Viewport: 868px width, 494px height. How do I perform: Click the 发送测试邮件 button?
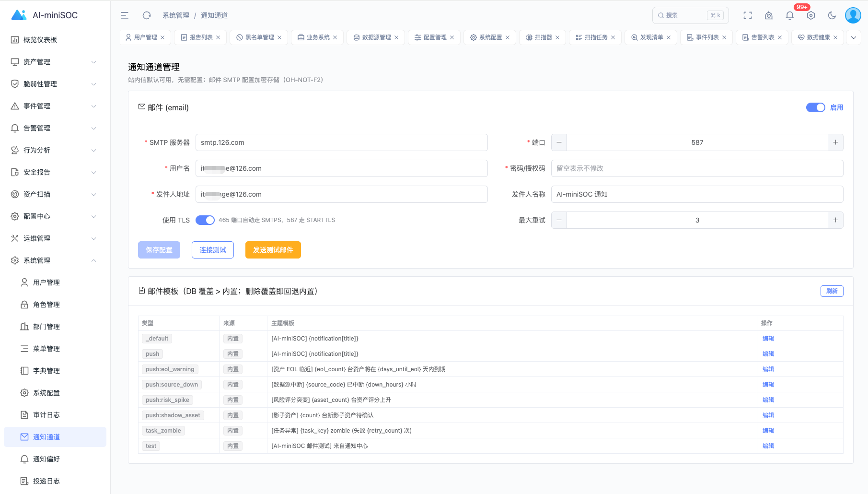273,250
